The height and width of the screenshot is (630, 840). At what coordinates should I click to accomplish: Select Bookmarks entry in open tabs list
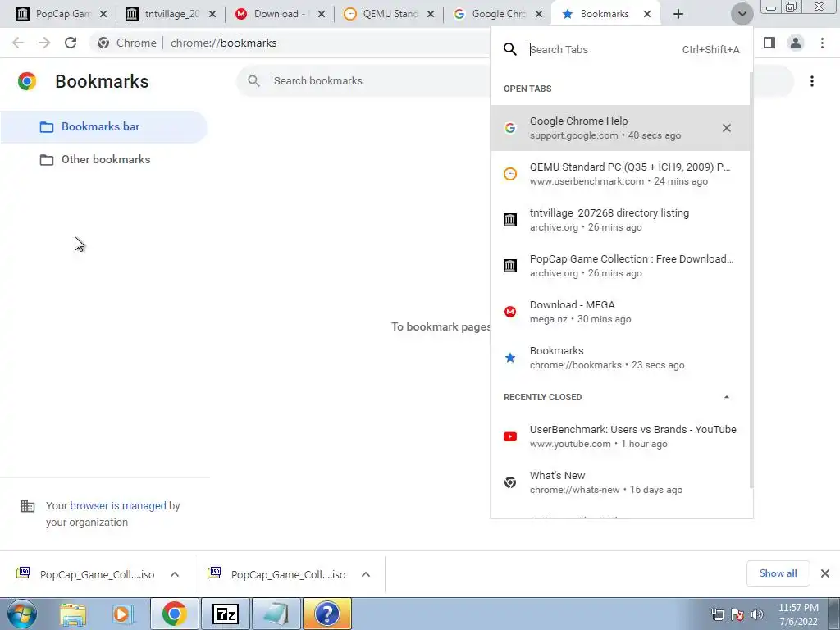[620, 358]
